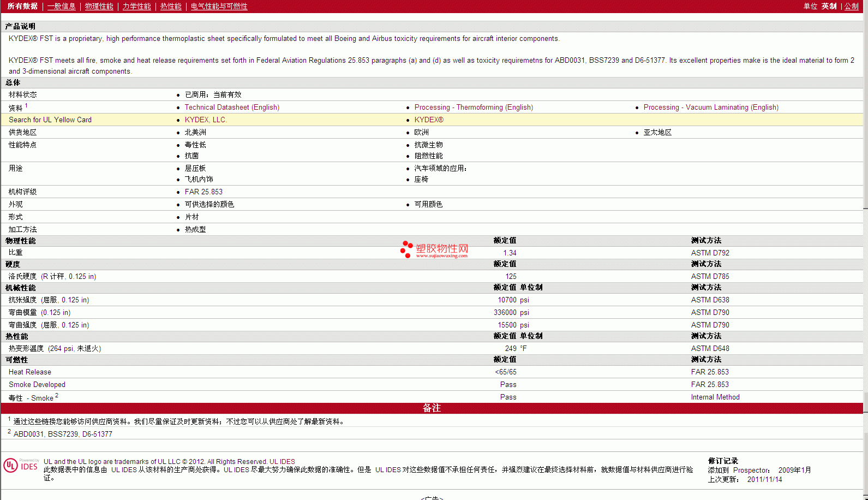Click the 阻燃性能 feature entry

428,156
